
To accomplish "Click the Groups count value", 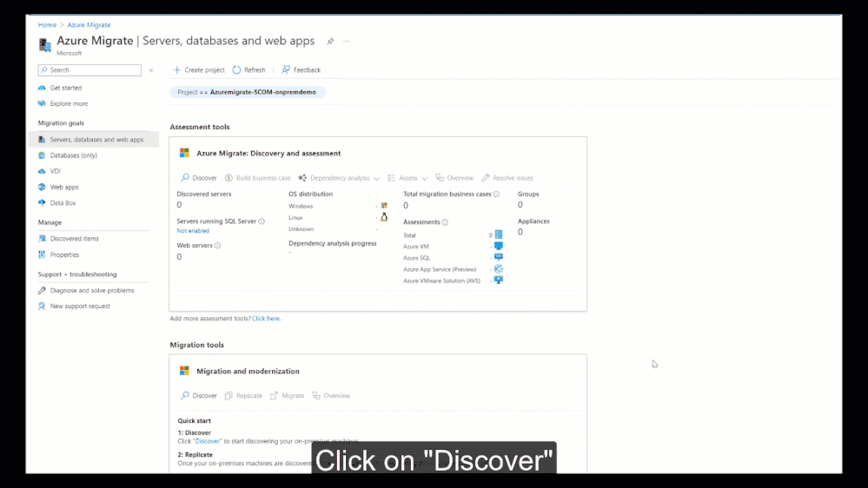I will (520, 205).
